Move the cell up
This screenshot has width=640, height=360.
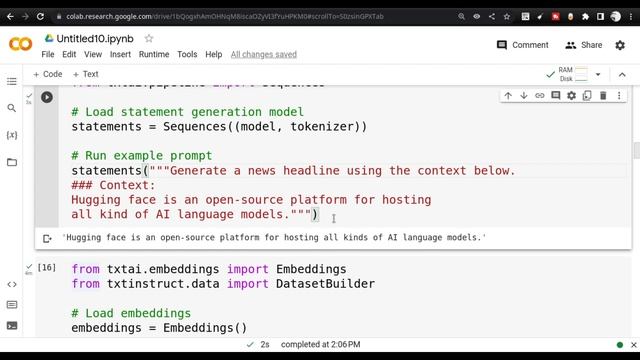tap(508, 96)
